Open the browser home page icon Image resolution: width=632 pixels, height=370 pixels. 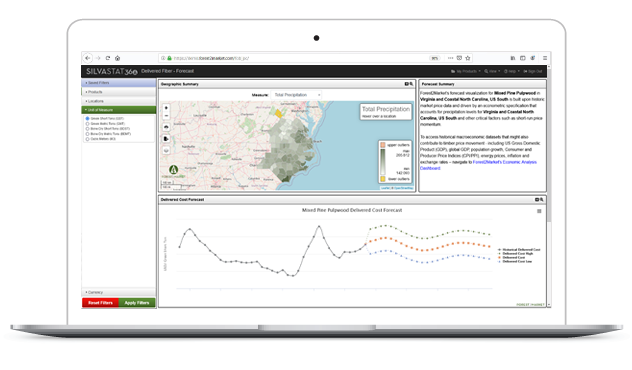(117, 58)
